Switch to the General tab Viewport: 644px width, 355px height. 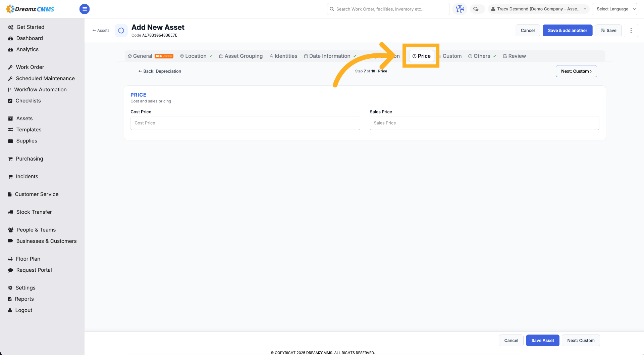[150, 56]
